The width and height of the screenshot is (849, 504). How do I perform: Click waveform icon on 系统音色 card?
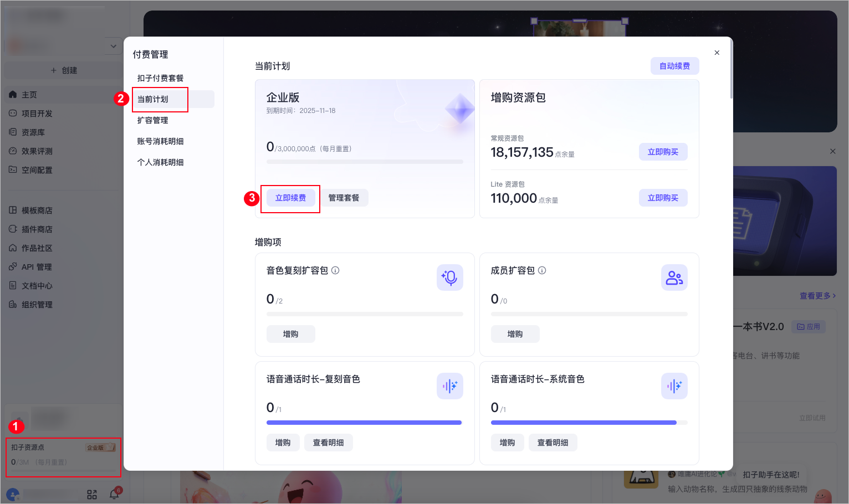pos(674,386)
